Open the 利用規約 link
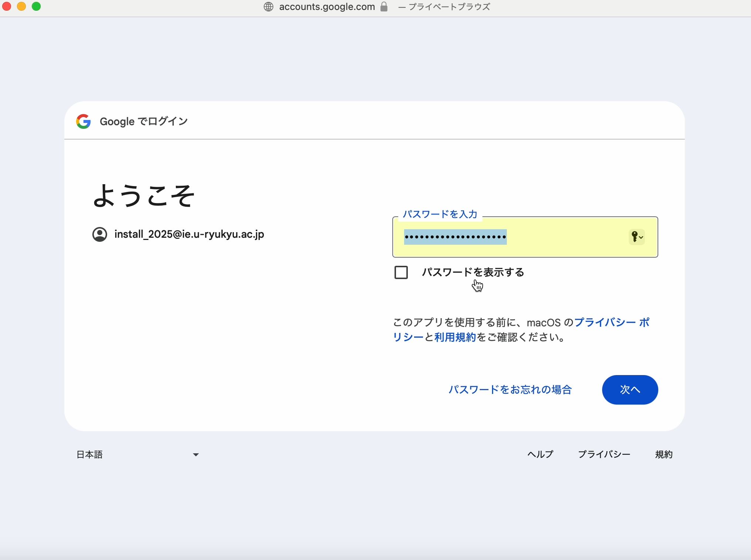 455,337
